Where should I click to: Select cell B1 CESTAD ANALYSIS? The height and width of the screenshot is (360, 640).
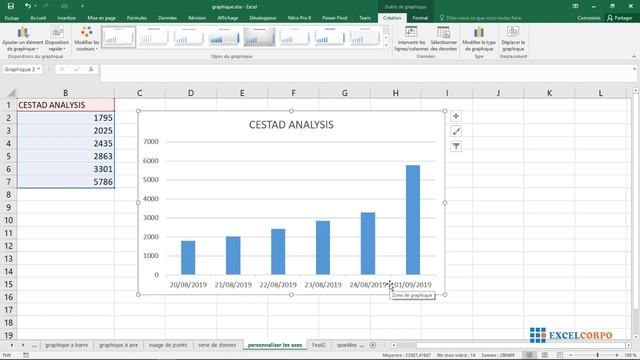tap(66, 105)
